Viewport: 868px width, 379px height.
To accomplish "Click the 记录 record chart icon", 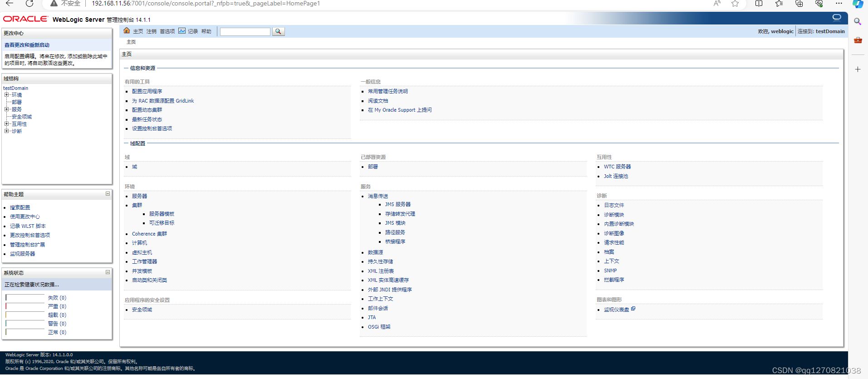I will point(182,31).
